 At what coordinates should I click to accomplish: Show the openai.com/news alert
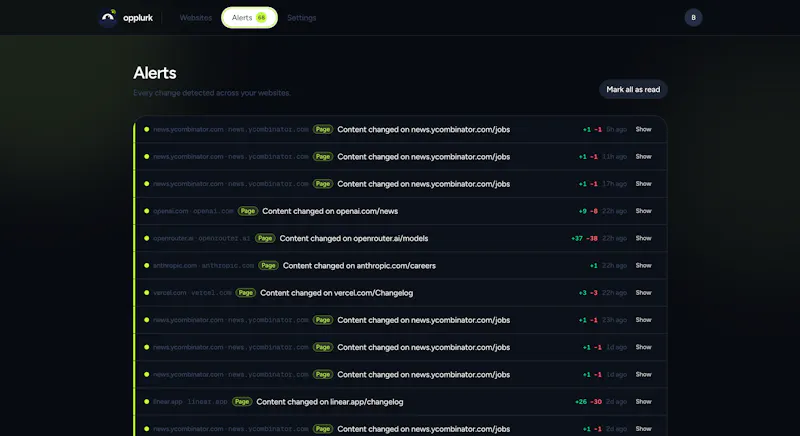643,211
